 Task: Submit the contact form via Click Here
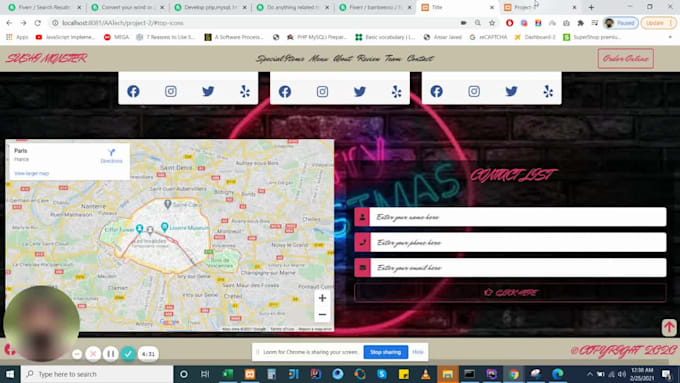(510, 293)
